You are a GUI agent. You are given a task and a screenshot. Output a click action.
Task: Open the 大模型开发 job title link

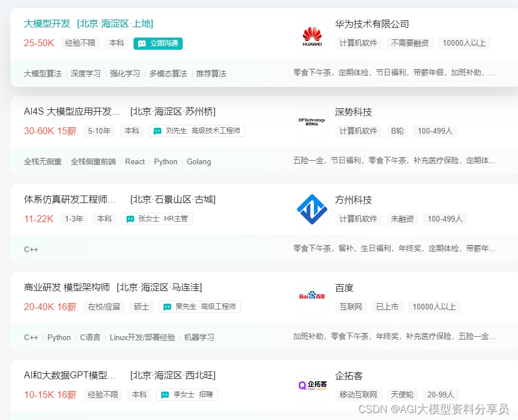click(47, 24)
